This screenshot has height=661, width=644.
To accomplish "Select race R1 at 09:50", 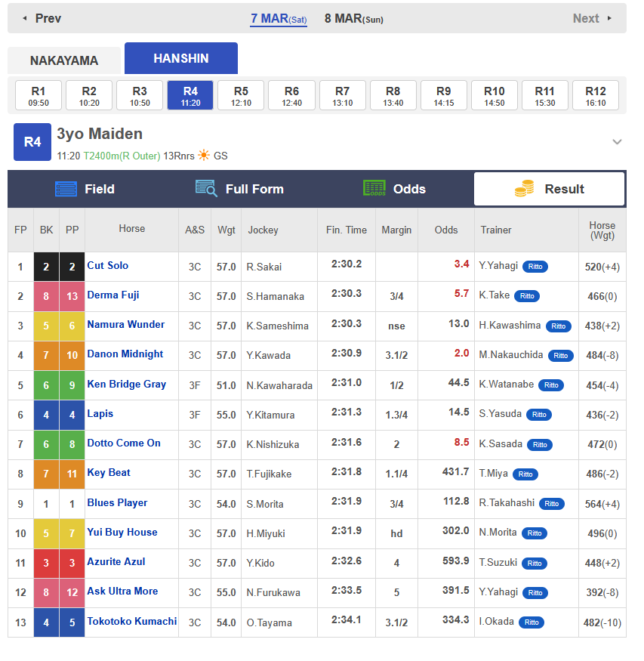I will [x=39, y=95].
